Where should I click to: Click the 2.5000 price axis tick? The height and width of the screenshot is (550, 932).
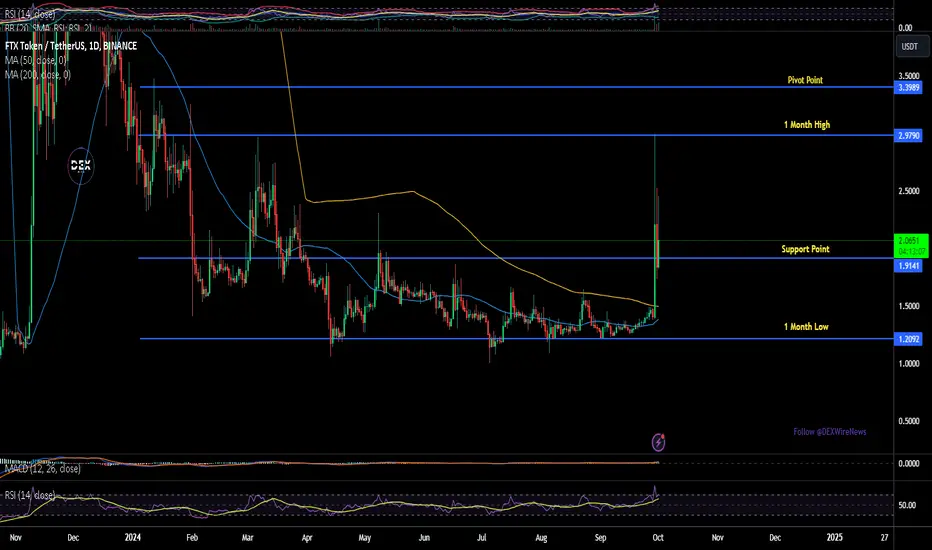click(x=908, y=191)
